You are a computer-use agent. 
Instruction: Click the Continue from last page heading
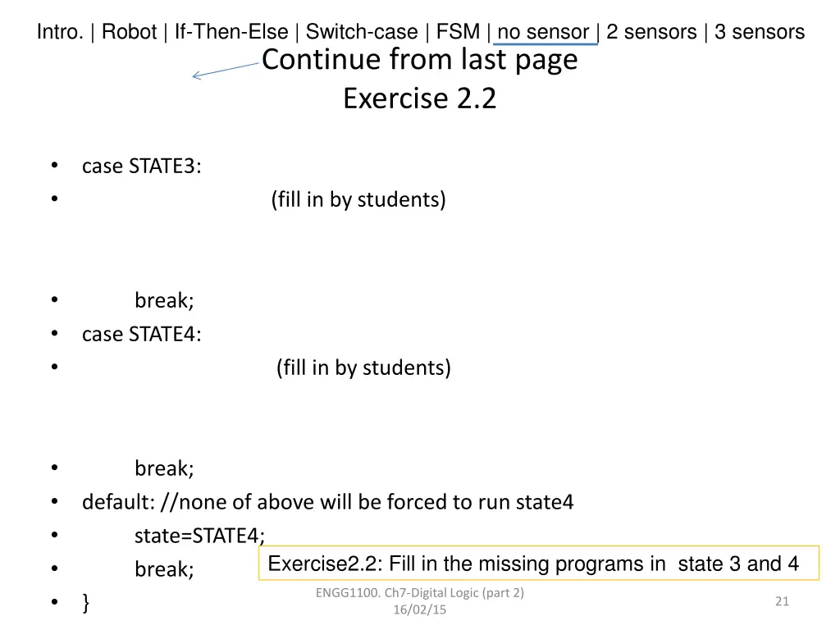(419, 59)
